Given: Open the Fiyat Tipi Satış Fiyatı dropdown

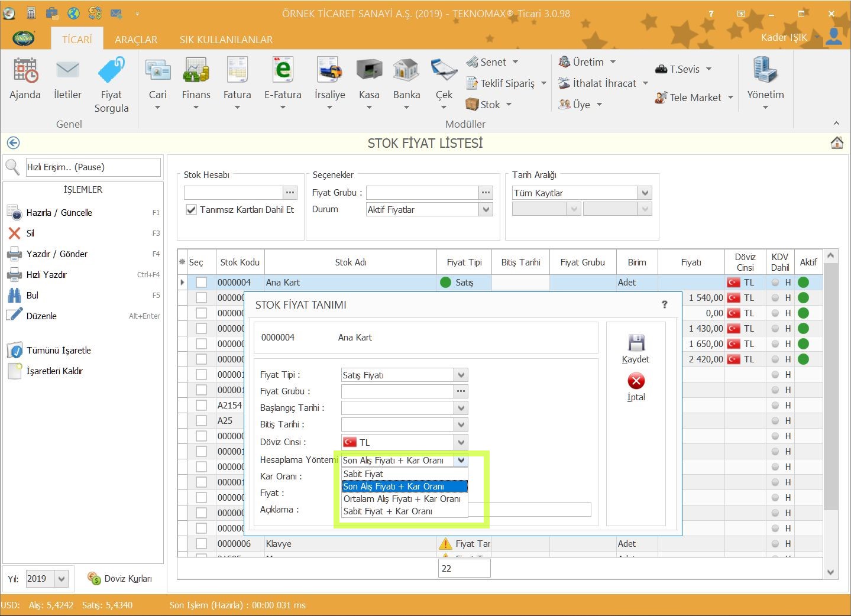Looking at the screenshot, I should pyautogui.click(x=461, y=375).
